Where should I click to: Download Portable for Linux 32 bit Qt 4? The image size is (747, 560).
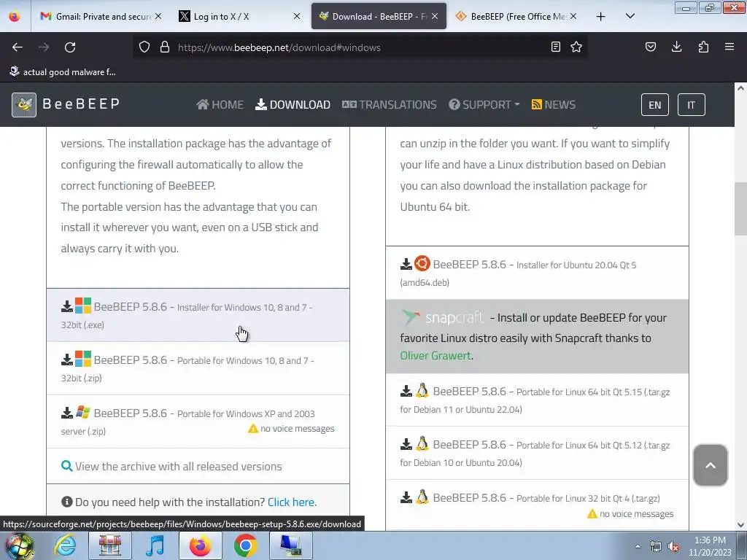[x=537, y=505]
